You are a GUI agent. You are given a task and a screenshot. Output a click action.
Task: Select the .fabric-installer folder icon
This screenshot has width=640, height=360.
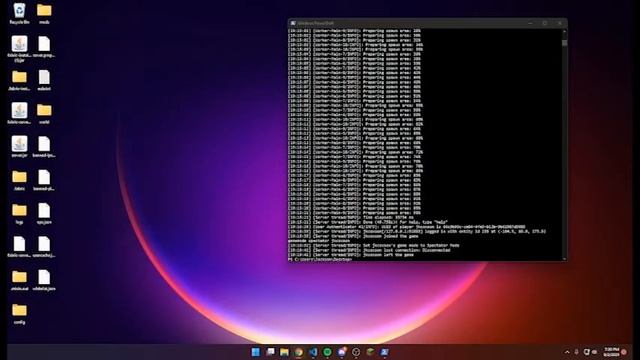(x=19, y=80)
